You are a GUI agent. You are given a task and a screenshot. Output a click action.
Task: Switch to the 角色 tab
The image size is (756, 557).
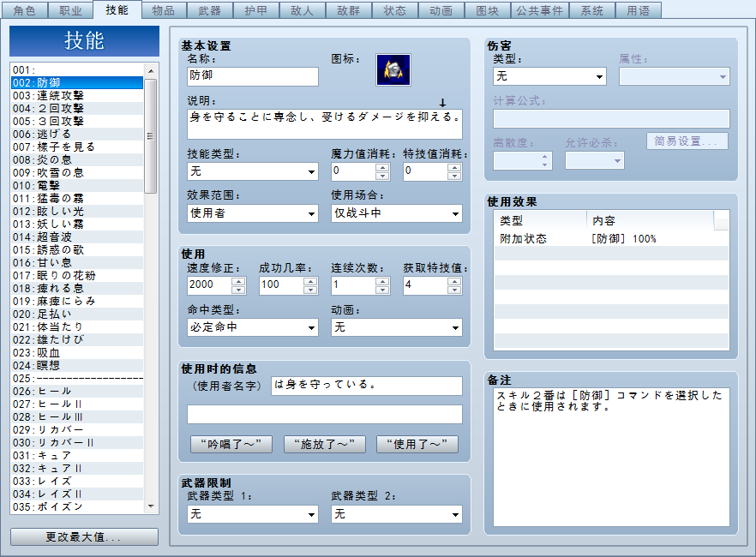click(24, 10)
